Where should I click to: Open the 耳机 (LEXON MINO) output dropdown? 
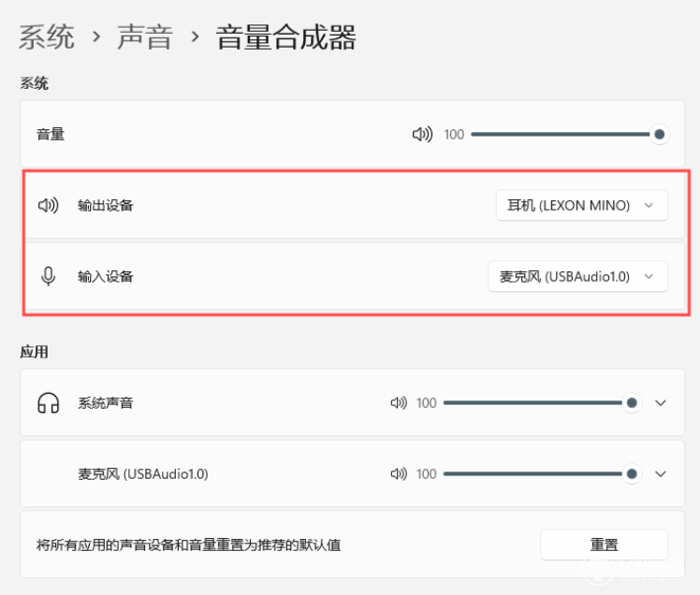click(x=582, y=205)
